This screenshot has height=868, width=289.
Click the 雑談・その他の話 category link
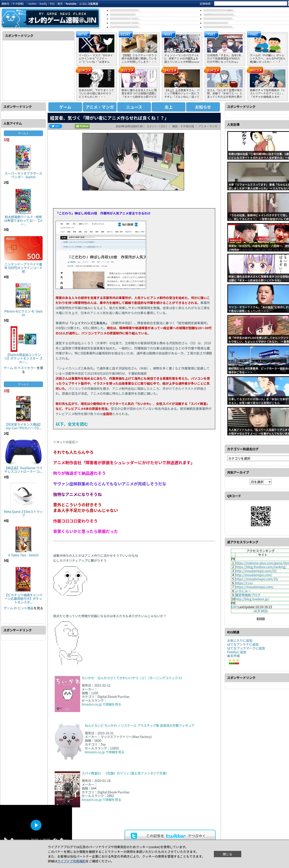point(183,126)
